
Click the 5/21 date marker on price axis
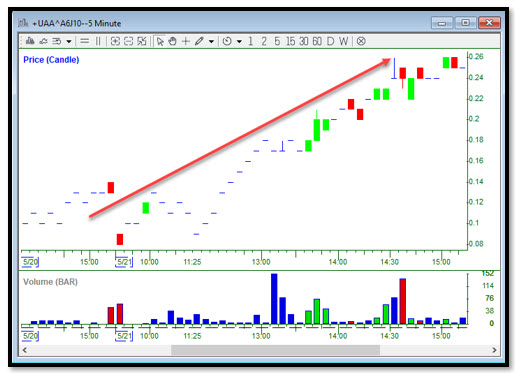(124, 262)
